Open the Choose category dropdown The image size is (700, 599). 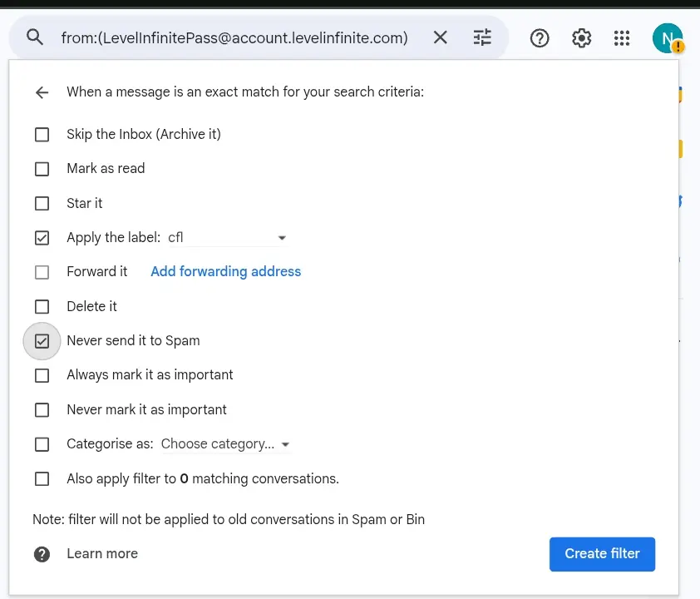(x=225, y=444)
